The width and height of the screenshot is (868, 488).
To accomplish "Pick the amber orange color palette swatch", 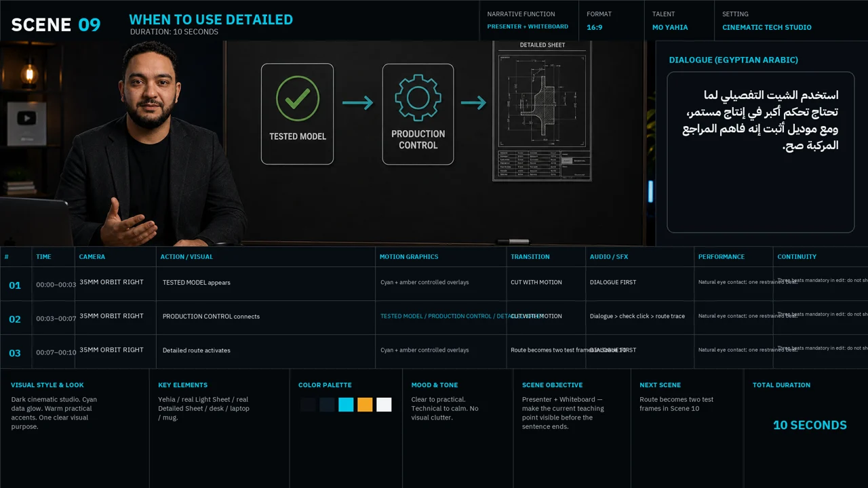I will click(365, 405).
